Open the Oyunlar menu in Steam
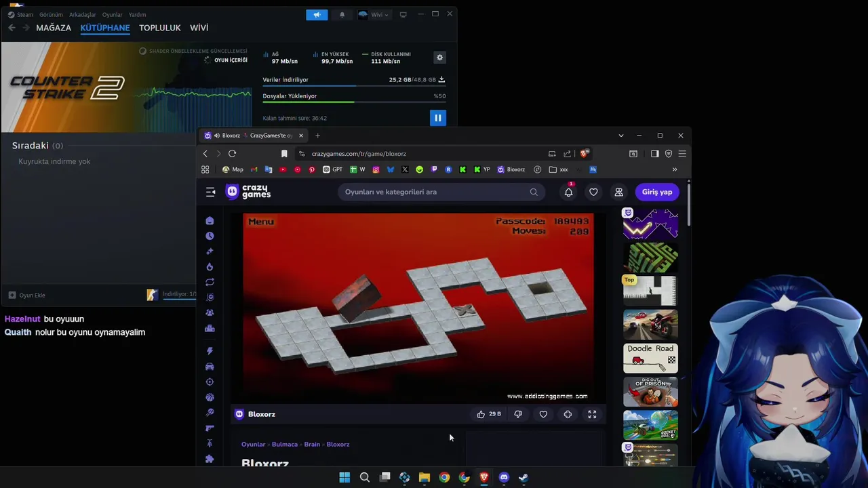Screen dimensions: 868x488 pos(113,14)
